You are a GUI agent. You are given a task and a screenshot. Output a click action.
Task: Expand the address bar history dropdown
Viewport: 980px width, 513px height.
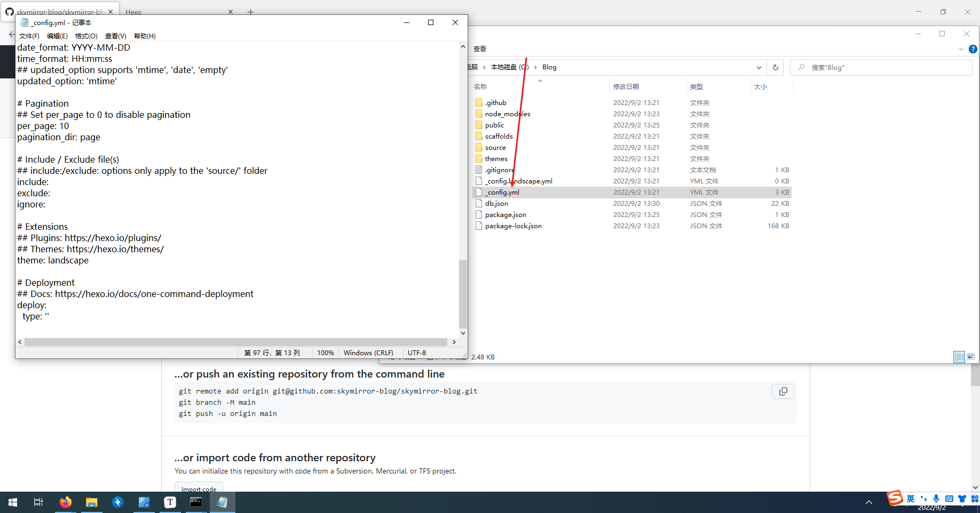pyautogui.click(x=758, y=67)
